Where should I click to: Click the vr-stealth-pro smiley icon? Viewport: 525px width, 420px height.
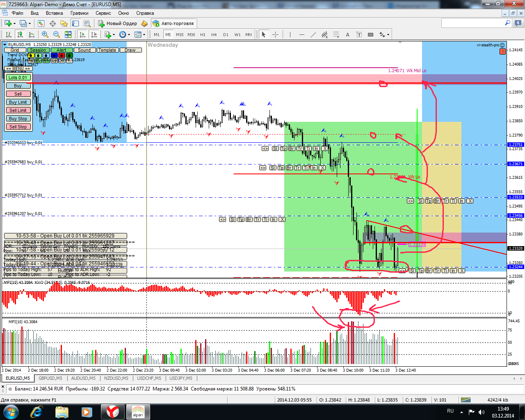[502, 45]
